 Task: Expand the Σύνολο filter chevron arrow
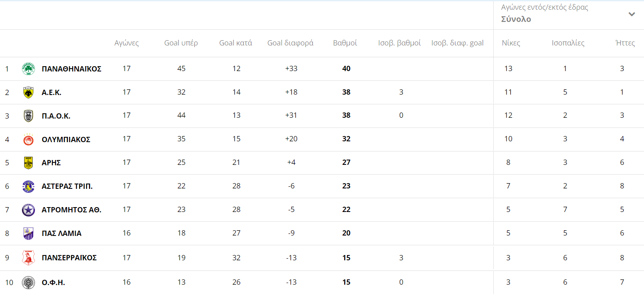click(631, 14)
